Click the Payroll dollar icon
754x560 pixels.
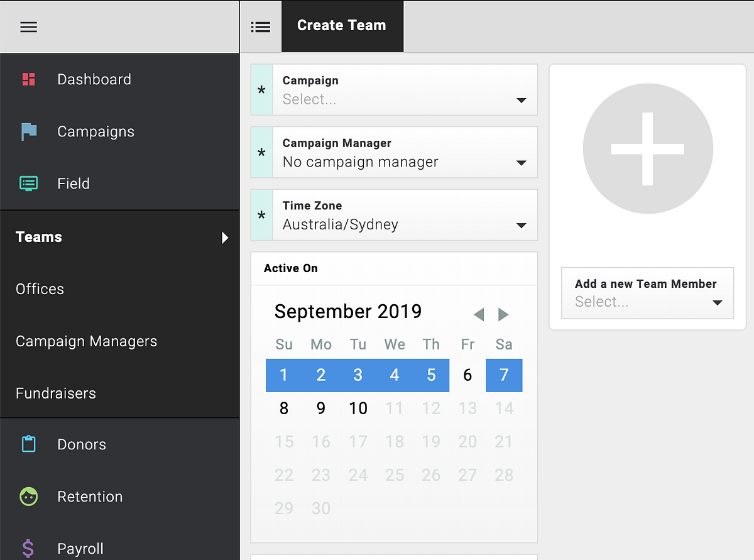pos(28,548)
